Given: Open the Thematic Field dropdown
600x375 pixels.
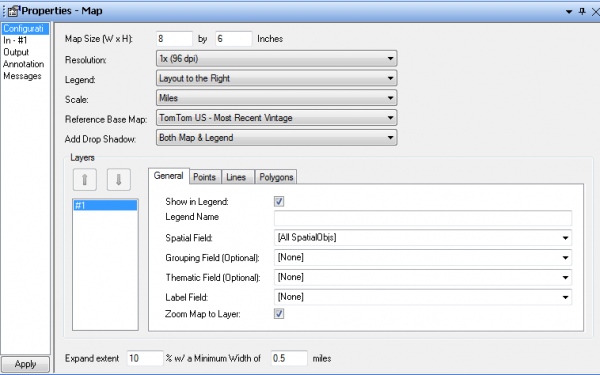Looking at the screenshot, I should 423,277.
